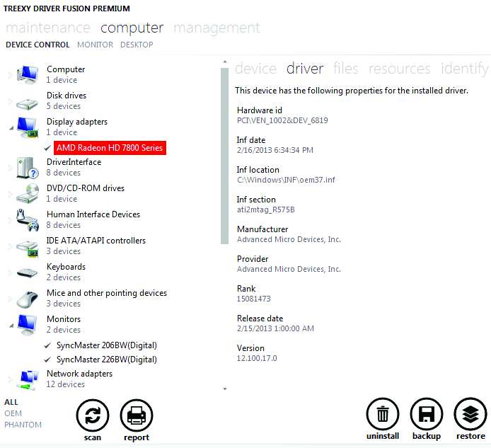Click Inf date 2/16/2013 6:34:34 PM
491x448 pixels.
point(275,150)
